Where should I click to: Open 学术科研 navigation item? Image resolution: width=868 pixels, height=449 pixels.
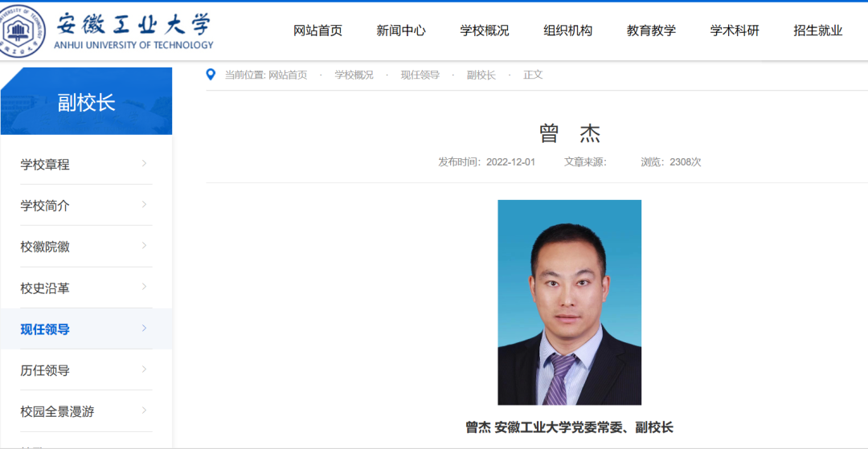pos(735,31)
